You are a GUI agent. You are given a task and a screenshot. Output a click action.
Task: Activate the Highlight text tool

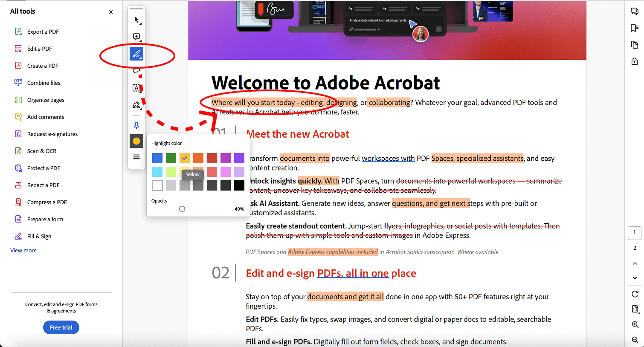tap(136, 54)
